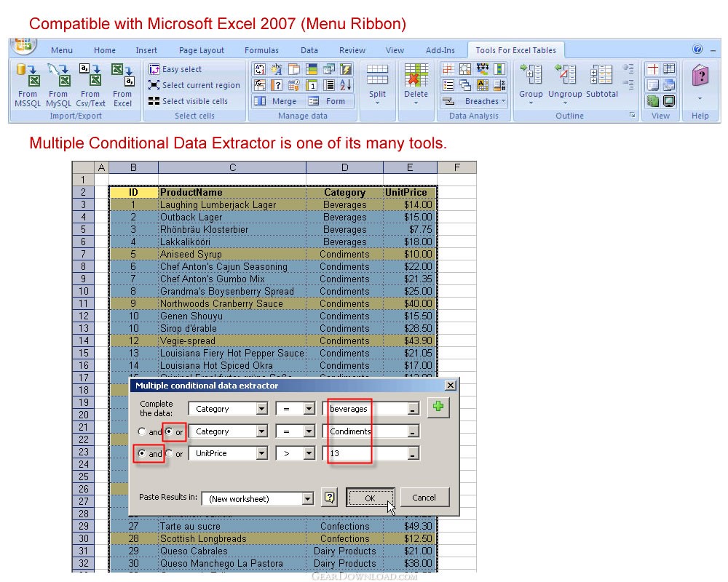Switch to the Add-Ins tab
Image resolution: width=728 pixels, height=582 pixels.
tap(440, 50)
